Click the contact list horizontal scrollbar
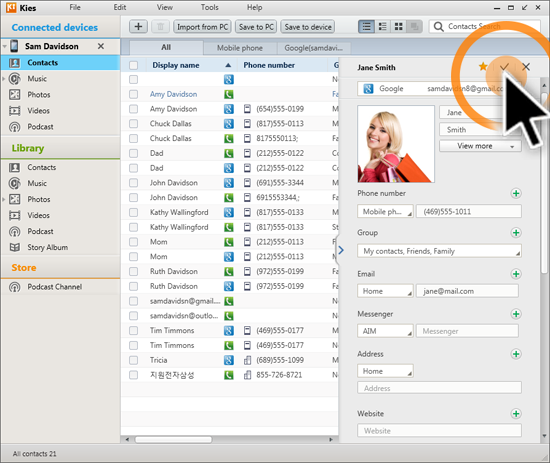The image size is (550, 463). click(173, 439)
